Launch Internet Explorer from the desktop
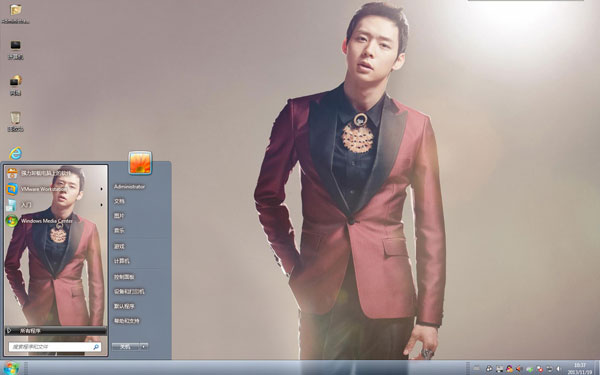The height and width of the screenshot is (375, 600). [x=15, y=153]
